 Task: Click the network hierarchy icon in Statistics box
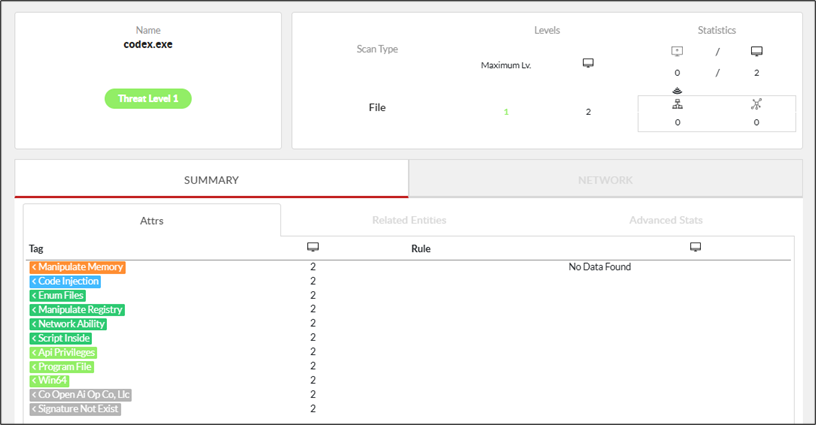pyautogui.click(x=677, y=105)
